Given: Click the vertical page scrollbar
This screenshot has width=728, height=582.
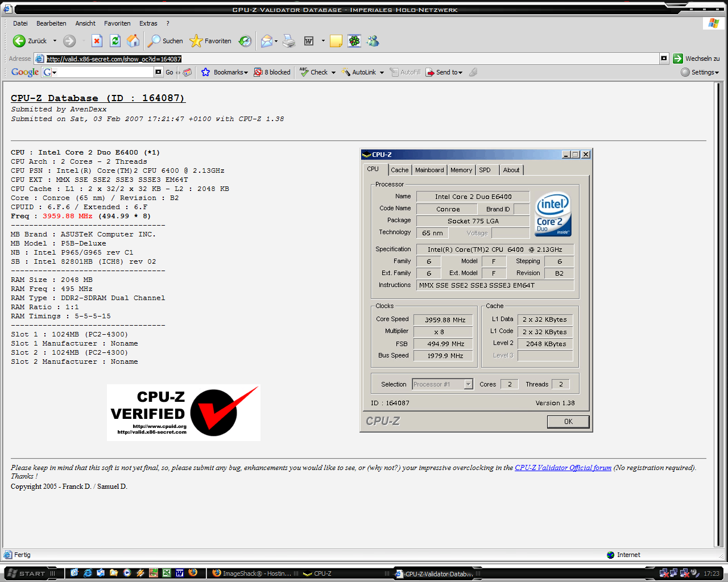Looking at the screenshot, I should pyautogui.click(x=719, y=315).
